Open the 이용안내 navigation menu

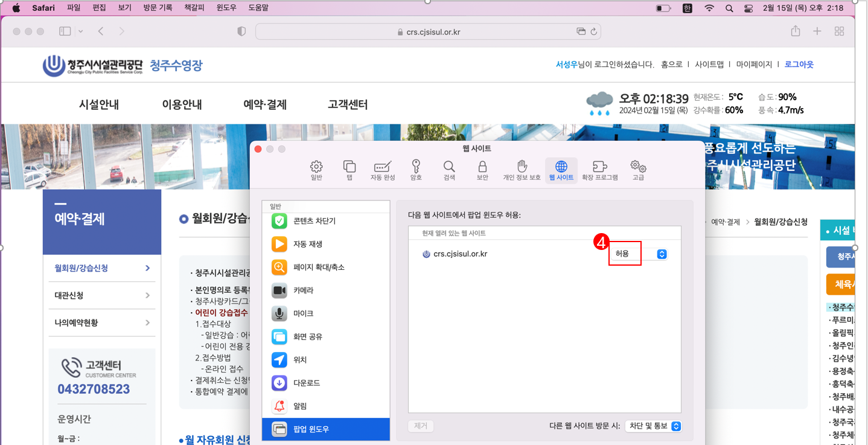coord(182,104)
